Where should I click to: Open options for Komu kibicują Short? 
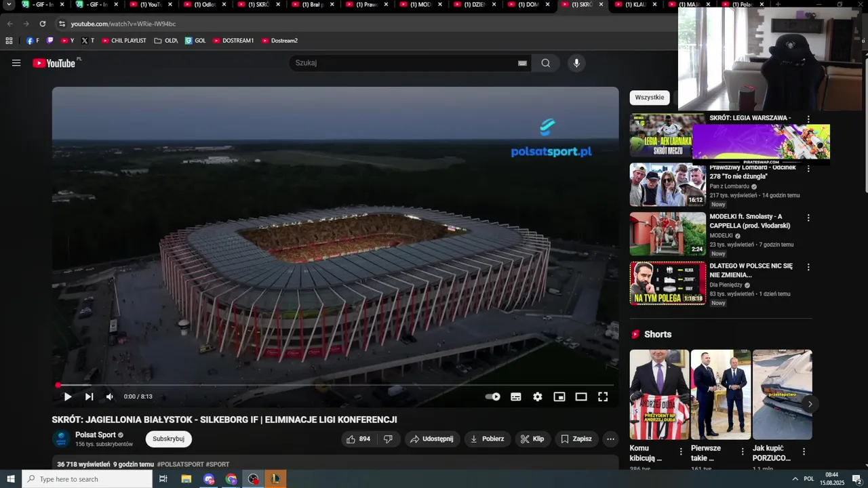681,451
